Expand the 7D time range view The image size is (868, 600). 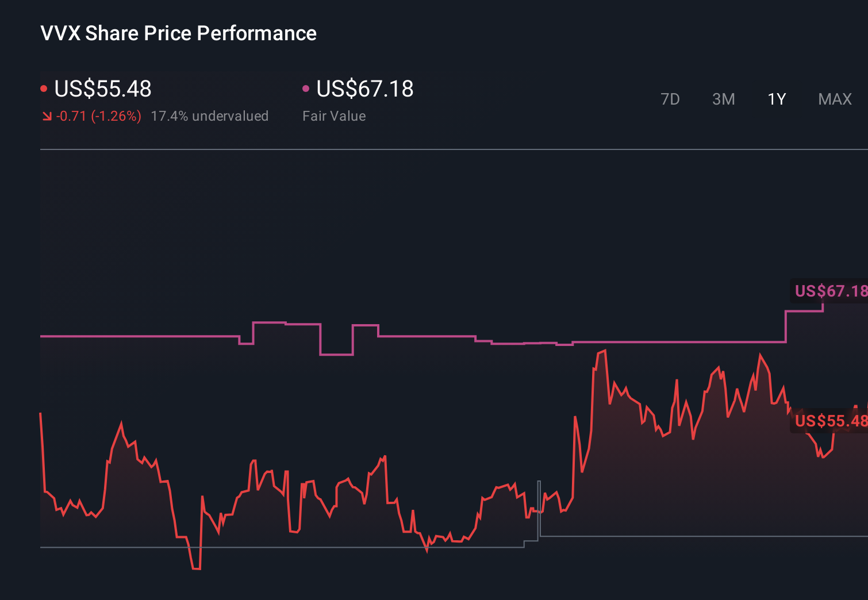(x=670, y=99)
